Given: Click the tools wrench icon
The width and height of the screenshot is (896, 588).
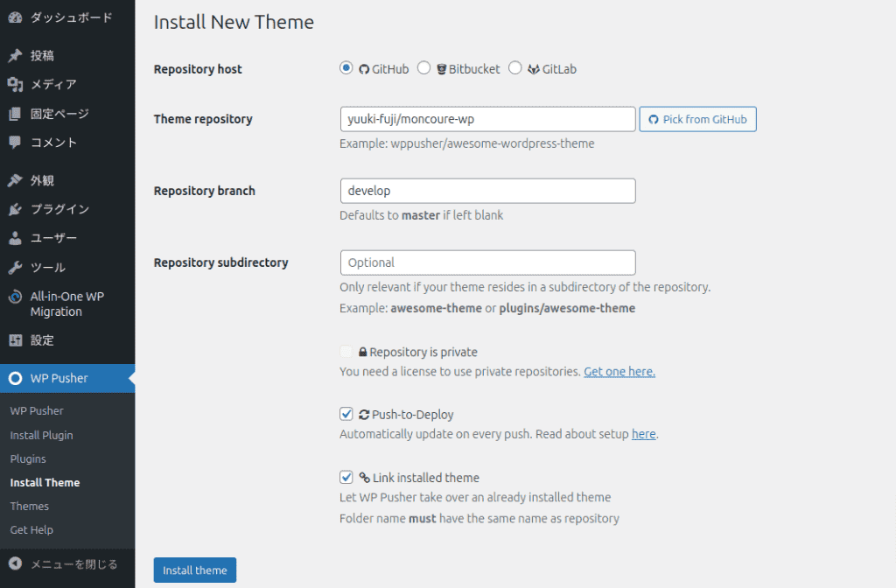Looking at the screenshot, I should click(15, 268).
